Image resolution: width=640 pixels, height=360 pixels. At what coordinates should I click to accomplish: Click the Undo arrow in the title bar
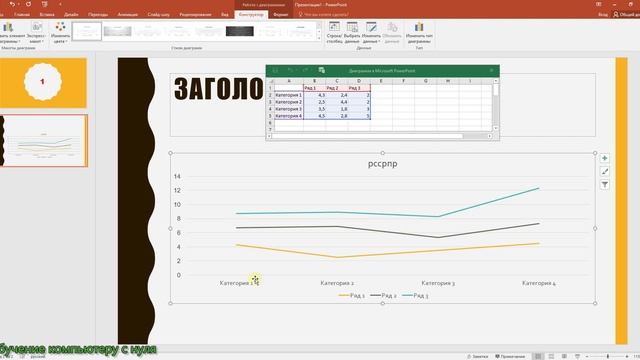point(12,4)
